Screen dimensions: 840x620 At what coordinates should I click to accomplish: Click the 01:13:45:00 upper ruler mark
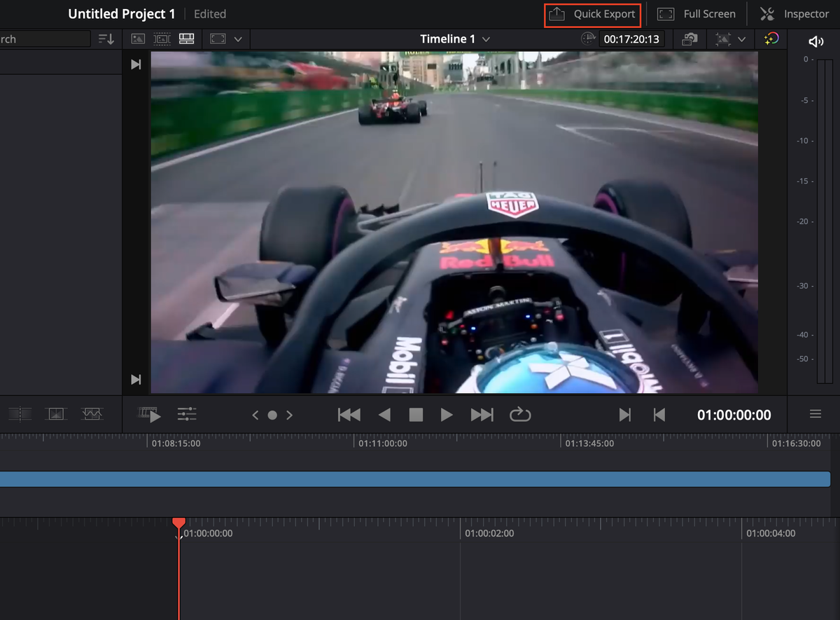point(589,443)
